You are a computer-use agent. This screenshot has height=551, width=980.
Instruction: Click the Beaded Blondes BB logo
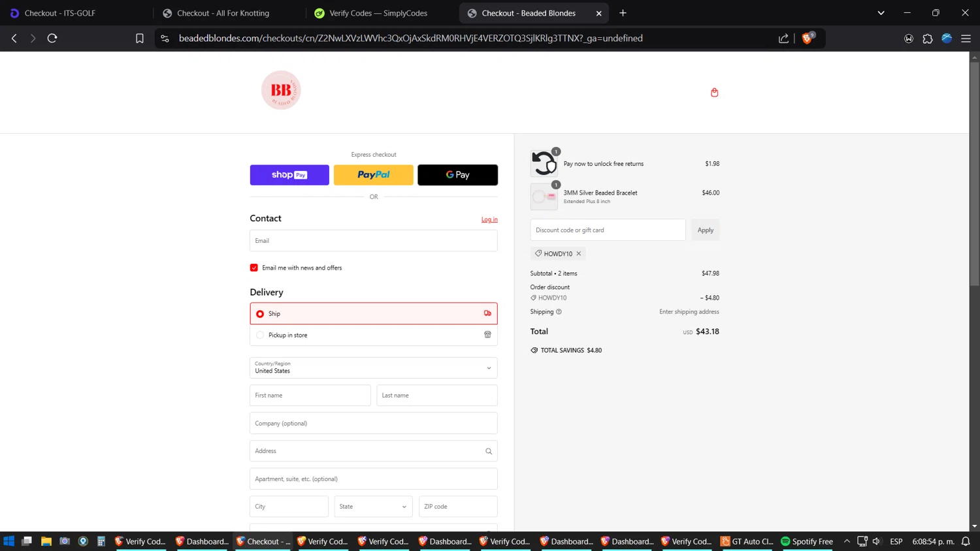point(281,90)
